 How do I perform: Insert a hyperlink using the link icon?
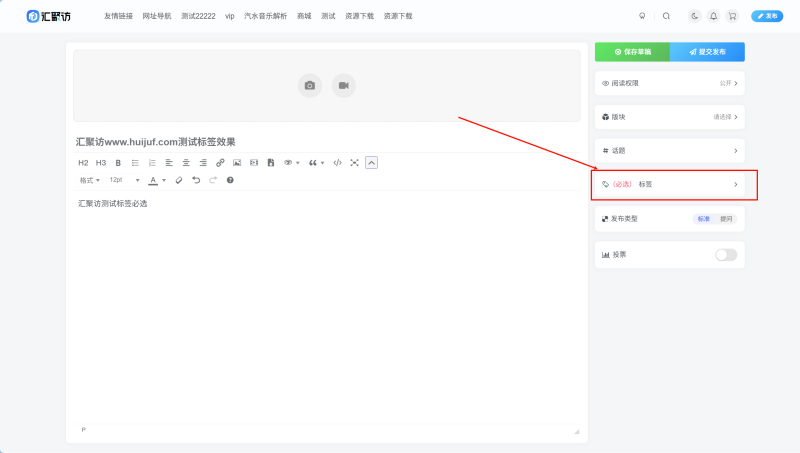pyautogui.click(x=220, y=163)
